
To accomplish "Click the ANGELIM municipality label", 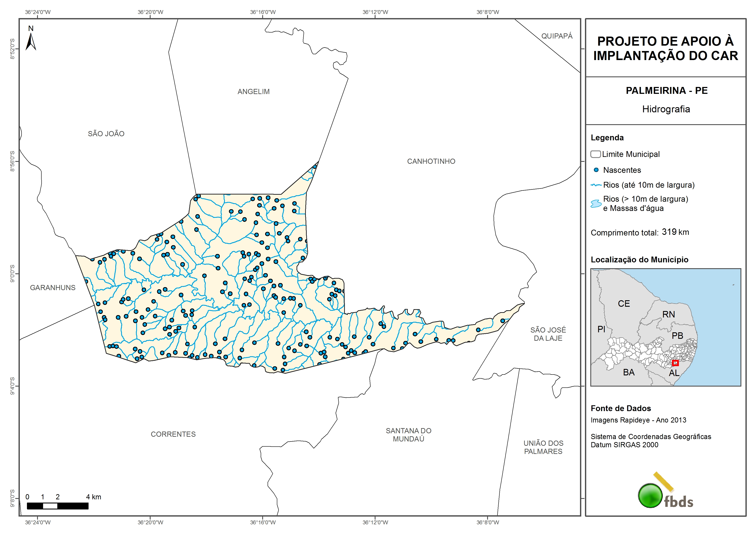I will [254, 92].
